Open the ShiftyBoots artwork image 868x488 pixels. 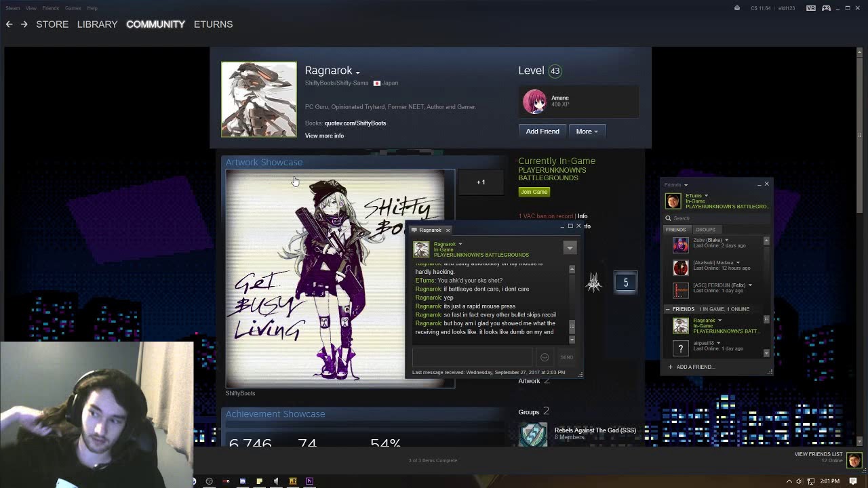(340, 279)
